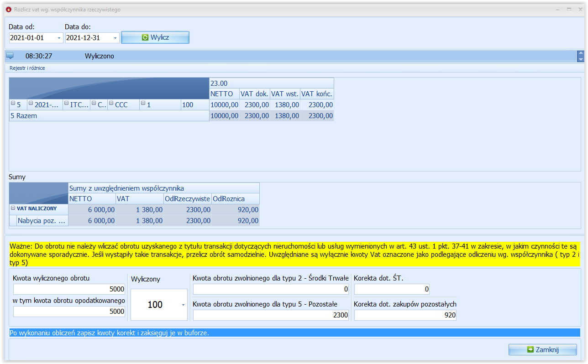588x364 pixels.
Task: Click the 23.00 rate header
Action: click(x=272, y=83)
